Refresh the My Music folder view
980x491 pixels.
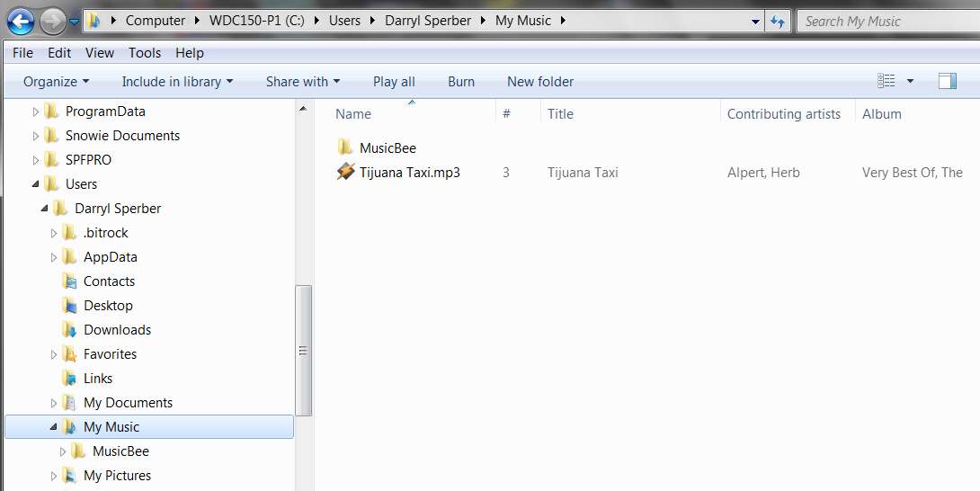[x=777, y=22]
